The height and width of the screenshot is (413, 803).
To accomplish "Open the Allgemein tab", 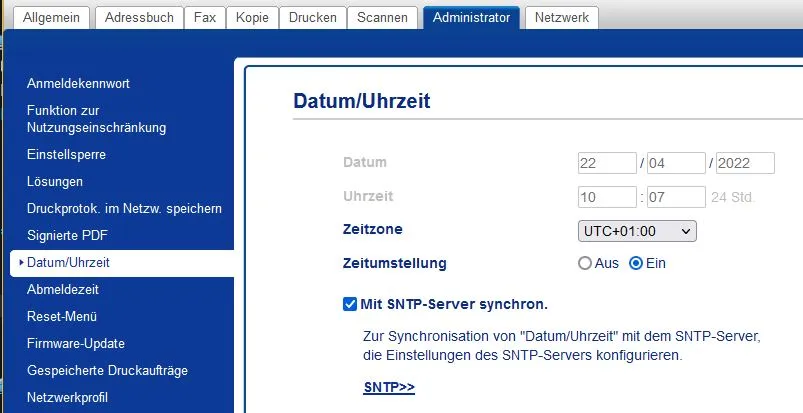I will (51, 18).
